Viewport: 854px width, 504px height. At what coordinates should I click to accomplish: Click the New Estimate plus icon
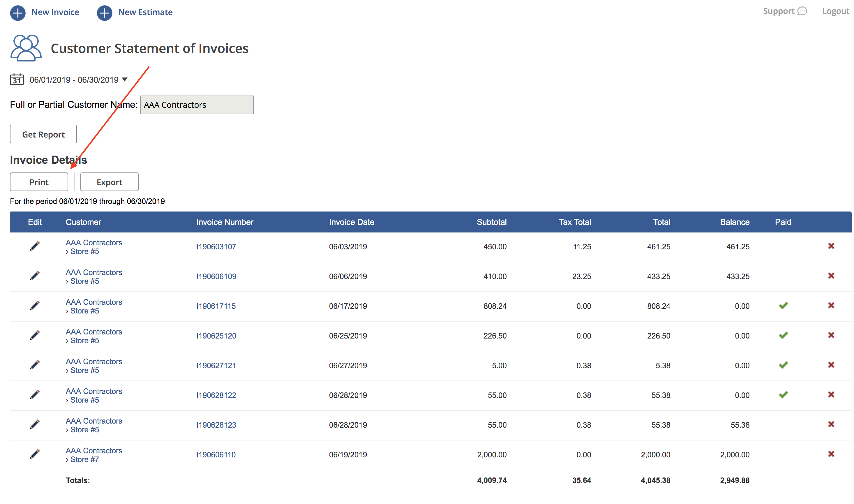click(104, 13)
